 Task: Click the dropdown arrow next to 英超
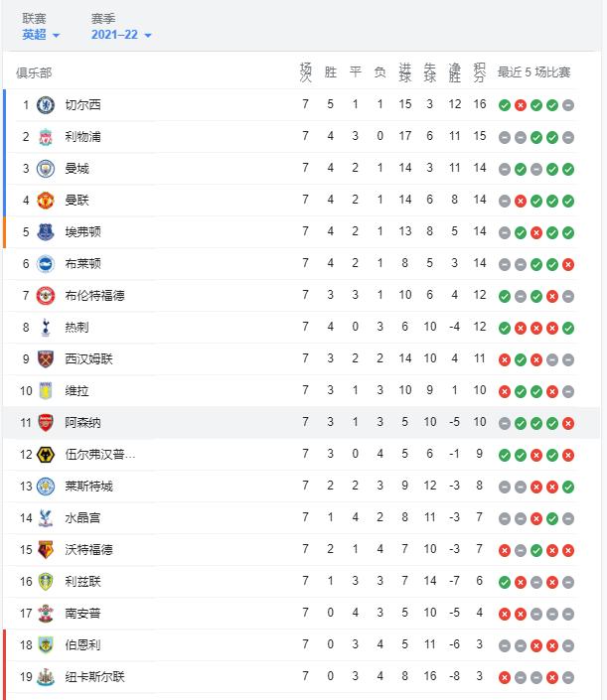(56, 36)
